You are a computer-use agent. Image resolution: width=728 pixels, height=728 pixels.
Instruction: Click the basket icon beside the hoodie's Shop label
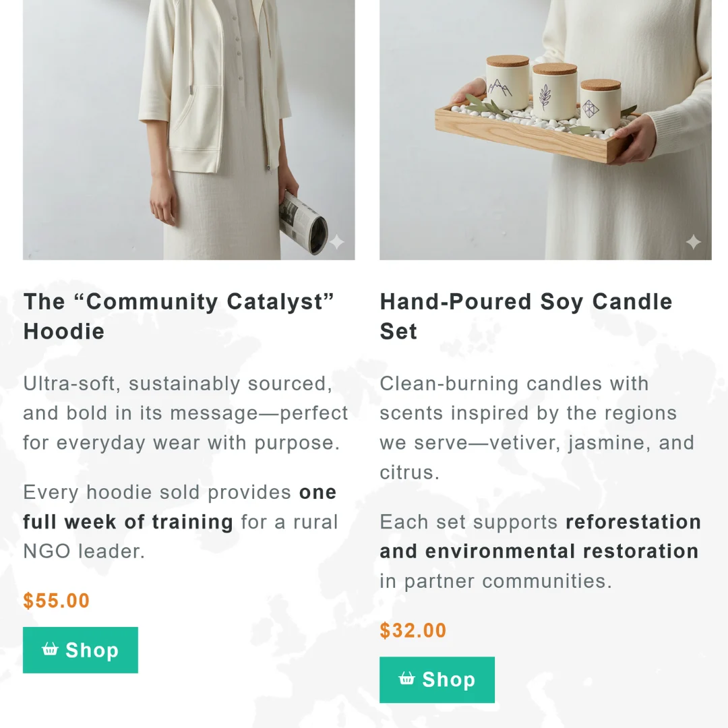(x=50, y=649)
